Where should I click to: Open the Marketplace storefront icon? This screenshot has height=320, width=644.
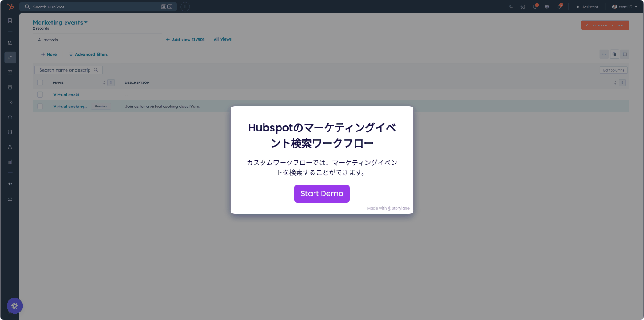(x=523, y=7)
